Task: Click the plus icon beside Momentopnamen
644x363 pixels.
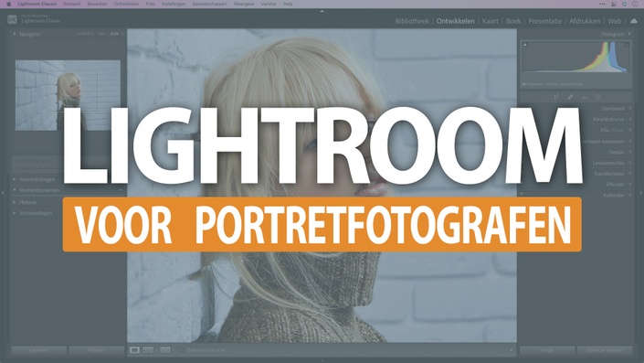Action: click(121, 190)
